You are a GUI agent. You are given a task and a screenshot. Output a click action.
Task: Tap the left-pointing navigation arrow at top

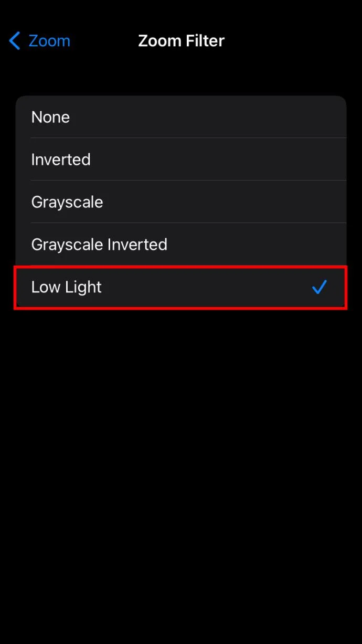(x=14, y=40)
